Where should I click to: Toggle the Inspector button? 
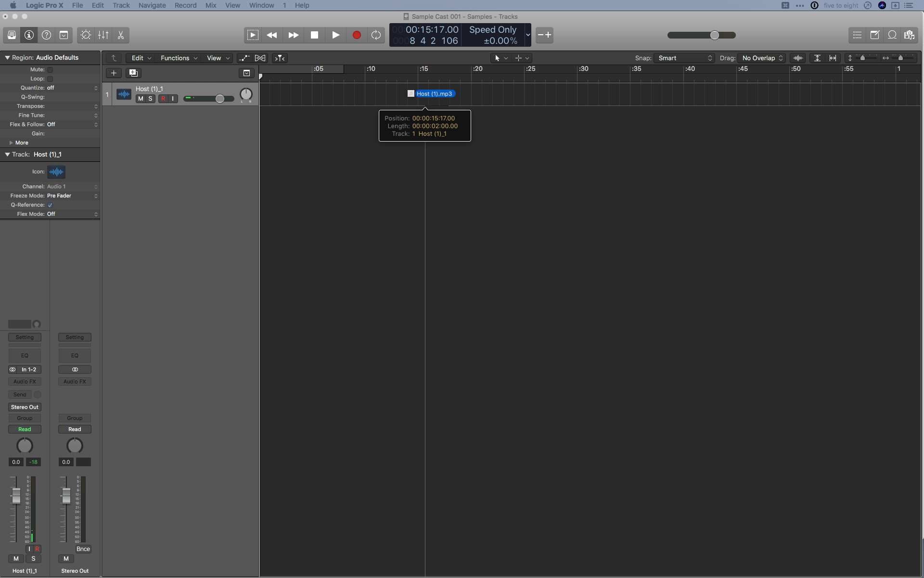[x=29, y=35]
